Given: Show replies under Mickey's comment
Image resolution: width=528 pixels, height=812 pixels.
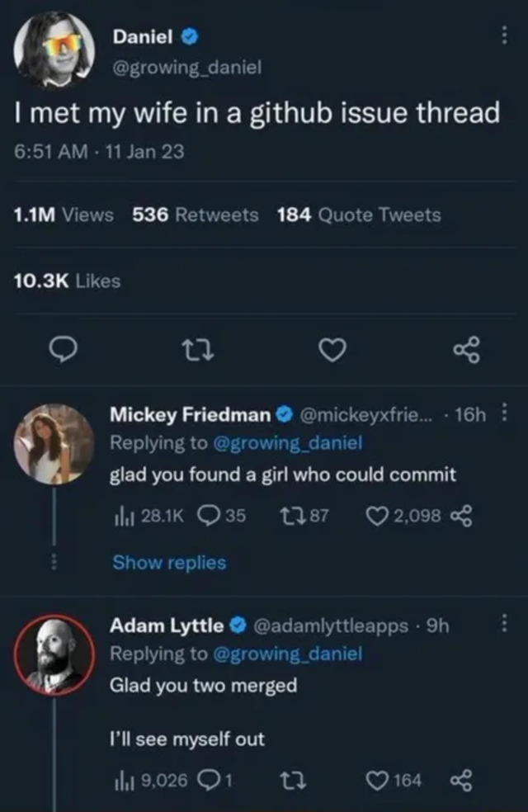Looking at the screenshot, I should click(168, 563).
